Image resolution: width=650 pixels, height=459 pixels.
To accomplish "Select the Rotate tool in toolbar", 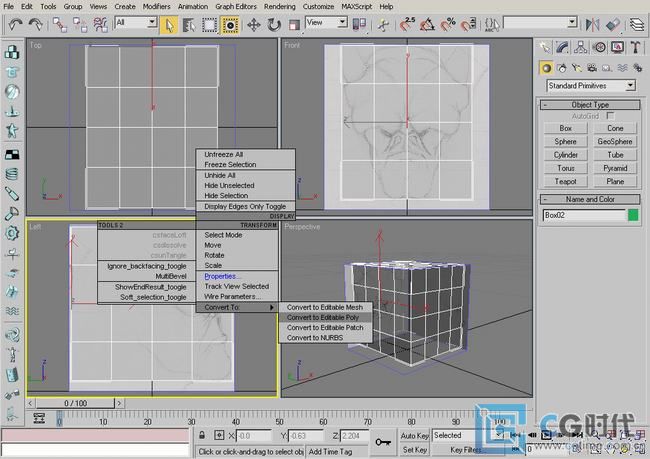I will tap(274, 24).
